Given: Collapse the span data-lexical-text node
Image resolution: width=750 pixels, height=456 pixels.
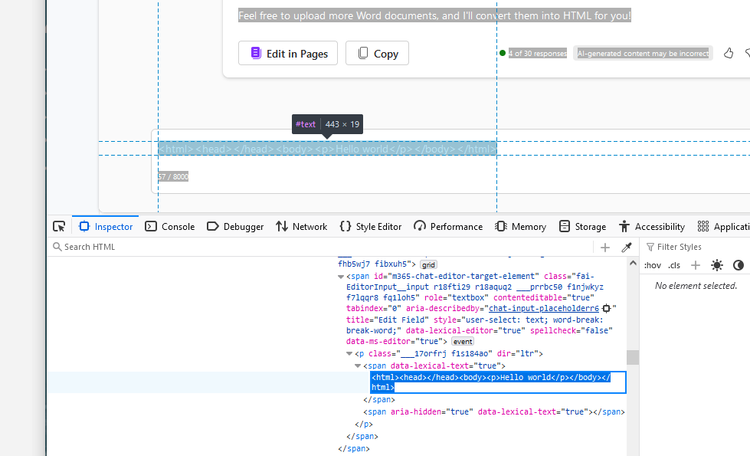Looking at the screenshot, I should point(358,366).
